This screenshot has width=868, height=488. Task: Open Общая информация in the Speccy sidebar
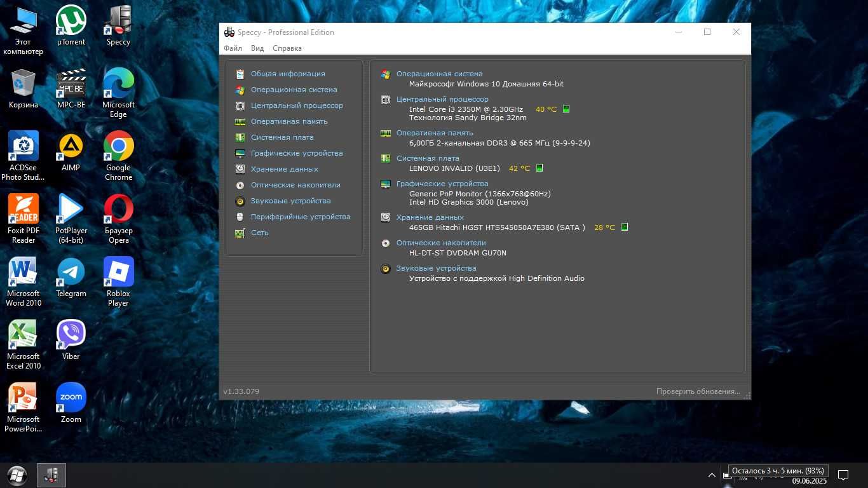pyautogui.click(x=287, y=74)
